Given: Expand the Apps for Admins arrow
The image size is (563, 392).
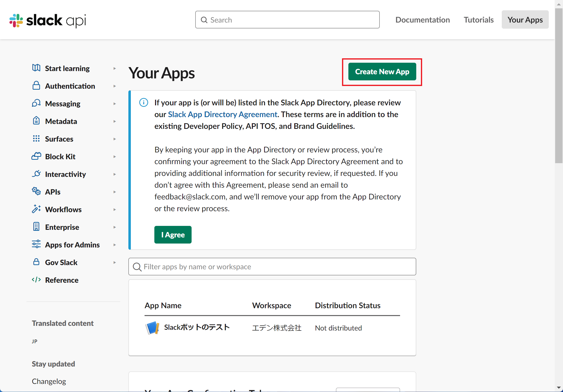Looking at the screenshot, I should (114, 245).
